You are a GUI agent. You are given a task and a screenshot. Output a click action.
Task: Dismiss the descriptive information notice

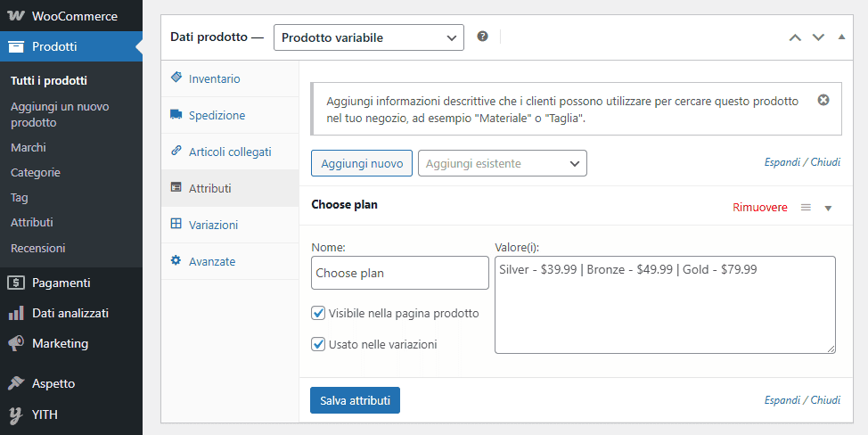pyautogui.click(x=823, y=100)
